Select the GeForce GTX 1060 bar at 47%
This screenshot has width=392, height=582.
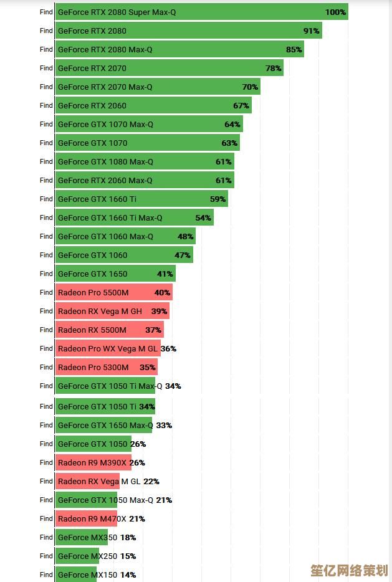(x=124, y=255)
